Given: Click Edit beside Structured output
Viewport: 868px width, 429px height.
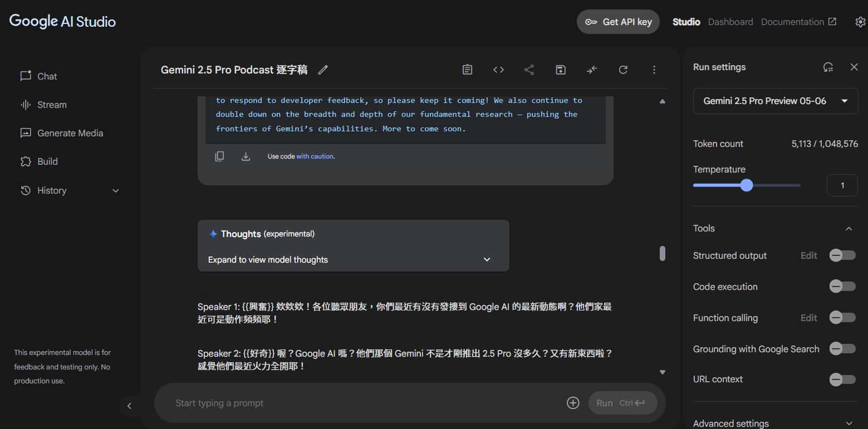Looking at the screenshot, I should [809, 255].
